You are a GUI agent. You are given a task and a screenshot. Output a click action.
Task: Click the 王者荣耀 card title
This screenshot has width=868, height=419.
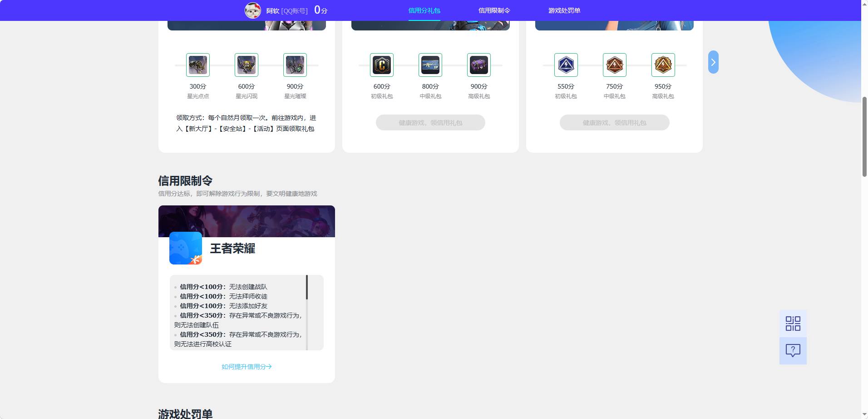[232, 249]
